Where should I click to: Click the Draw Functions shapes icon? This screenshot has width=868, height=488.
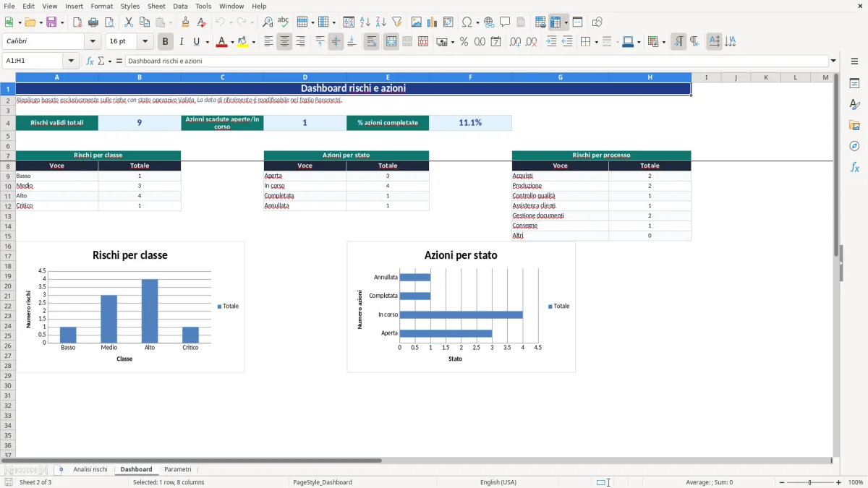(597, 22)
